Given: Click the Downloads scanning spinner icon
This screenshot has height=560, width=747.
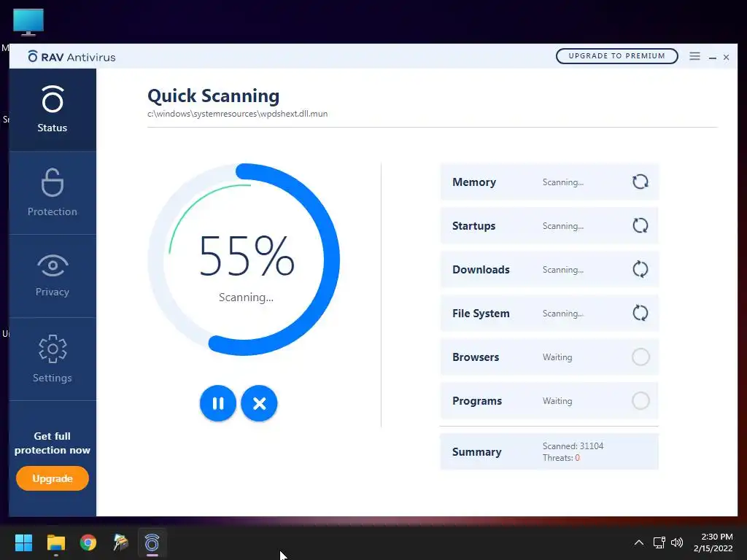Looking at the screenshot, I should pos(640,270).
